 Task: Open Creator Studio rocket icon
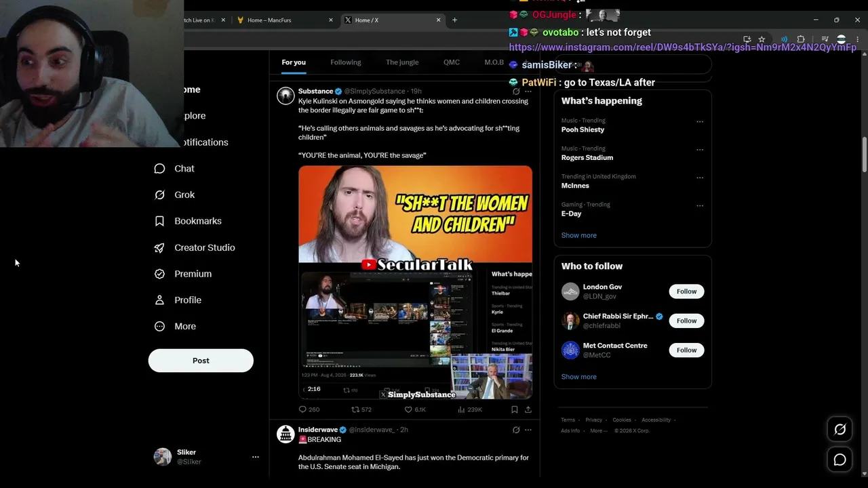pyautogui.click(x=159, y=248)
